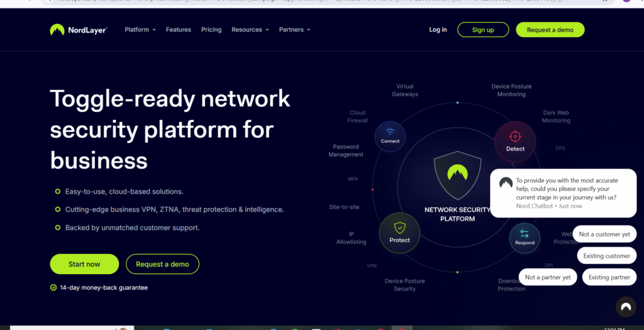Click the money-back guarantee badge icon
The image size is (644, 330).
click(x=53, y=287)
